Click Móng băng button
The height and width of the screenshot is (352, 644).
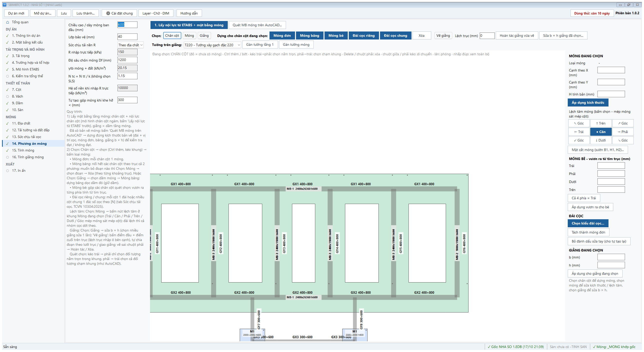pos(309,35)
